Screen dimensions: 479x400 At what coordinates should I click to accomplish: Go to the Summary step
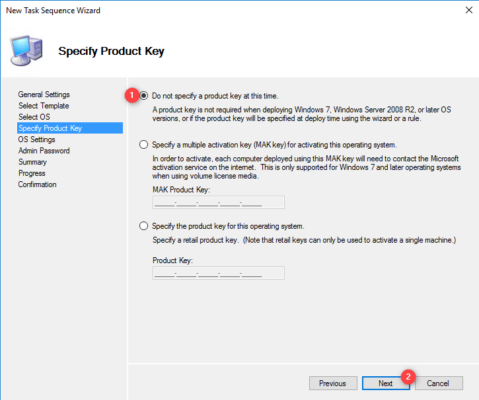click(32, 162)
